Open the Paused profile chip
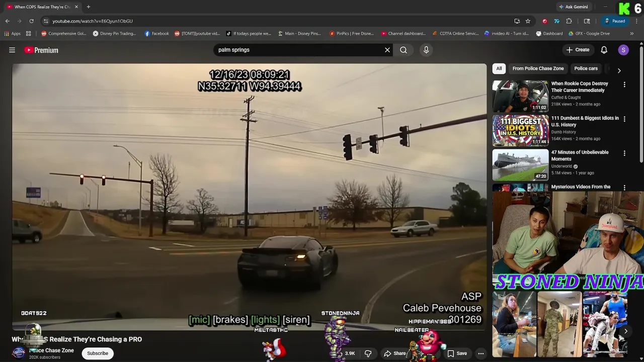Screen dimensions: 644x362 [x=615, y=21]
